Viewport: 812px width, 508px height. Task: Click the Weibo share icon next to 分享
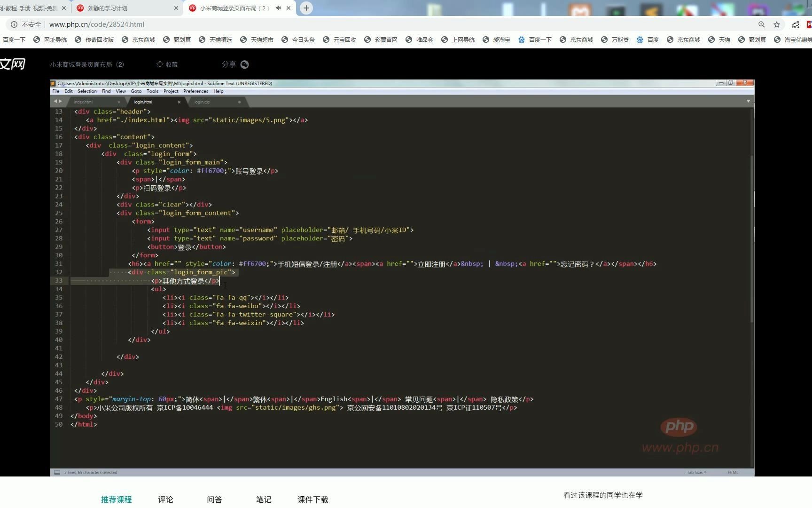point(244,64)
